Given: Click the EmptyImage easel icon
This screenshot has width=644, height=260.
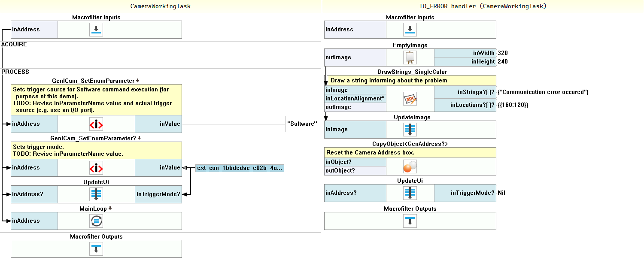Looking at the screenshot, I should 410,57.
